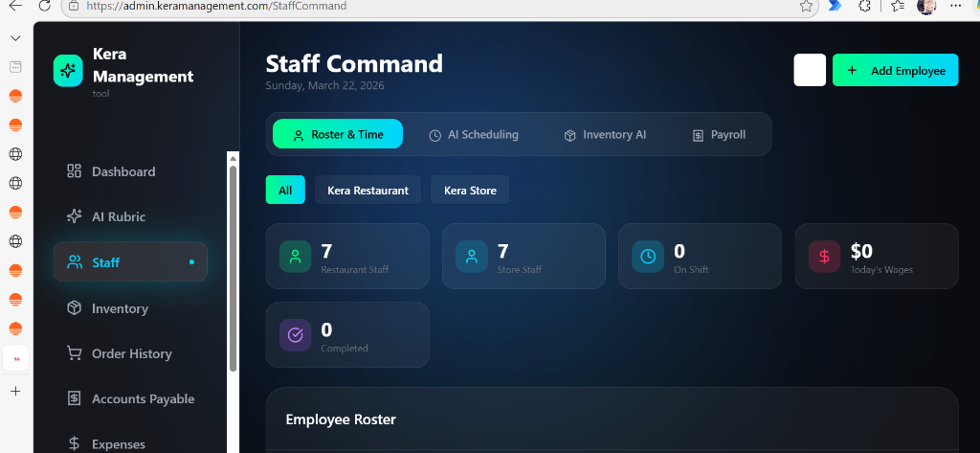Click the 'Staff Command' page title
Screen dimensions: 980x453
[354, 64]
